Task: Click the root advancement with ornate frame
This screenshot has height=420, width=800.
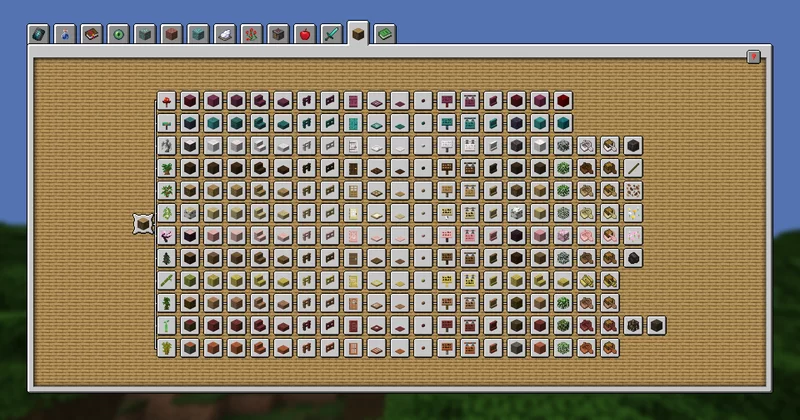Action: pos(143,224)
